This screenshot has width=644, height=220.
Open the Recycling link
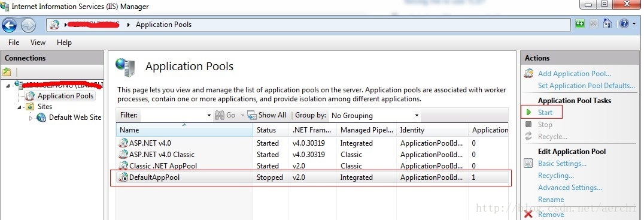tap(555, 176)
